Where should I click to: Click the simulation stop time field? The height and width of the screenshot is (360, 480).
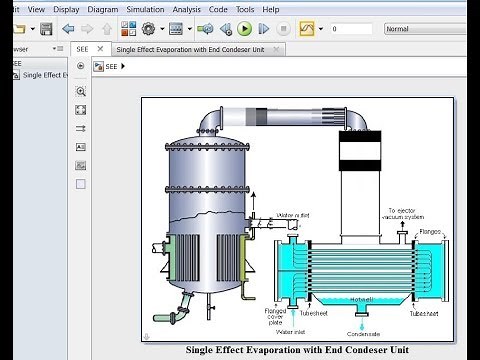coord(351,29)
